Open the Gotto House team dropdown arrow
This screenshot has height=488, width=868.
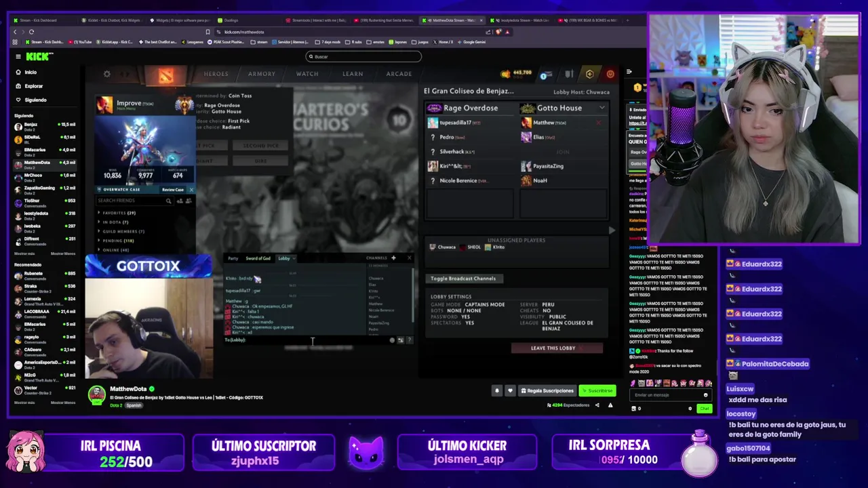pyautogui.click(x=601, y=108)
